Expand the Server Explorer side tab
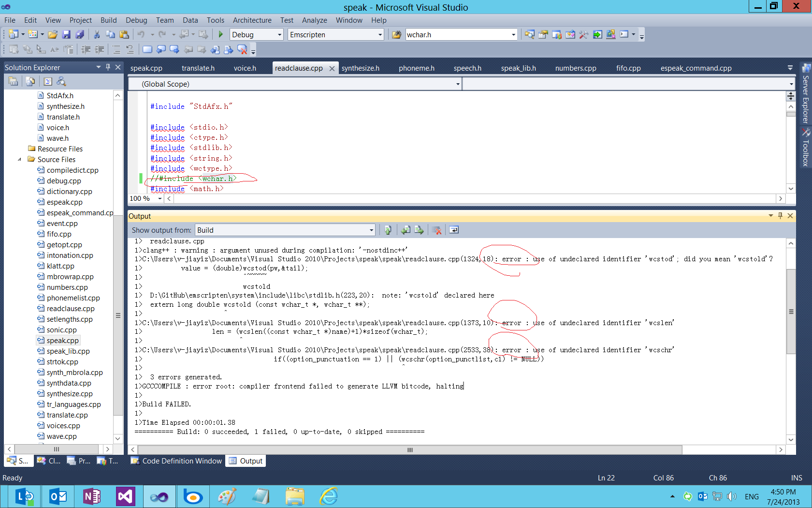This screenshot has height=508, width=812. 805,93
